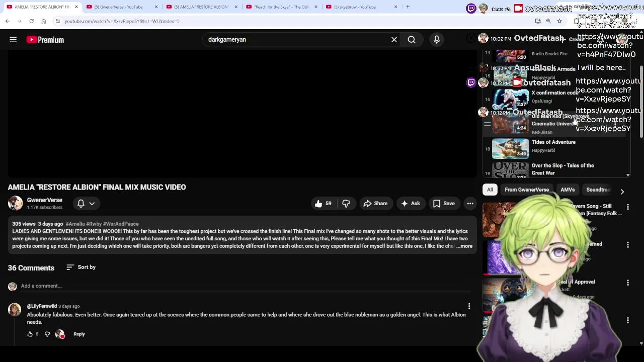Switch to skyebrow - YouTube browser tab
The width and height of the screenshot is (644, 362).
coord(355,7)
